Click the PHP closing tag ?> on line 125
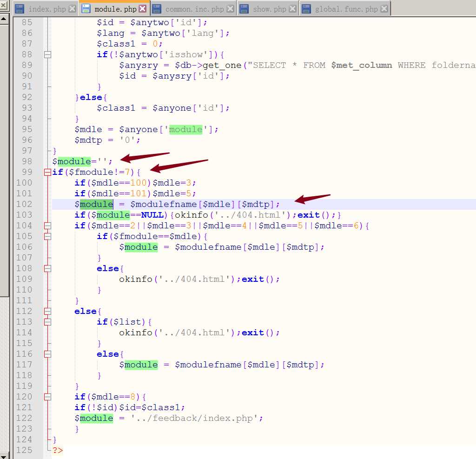476x459 pixels. coord(58,450)
